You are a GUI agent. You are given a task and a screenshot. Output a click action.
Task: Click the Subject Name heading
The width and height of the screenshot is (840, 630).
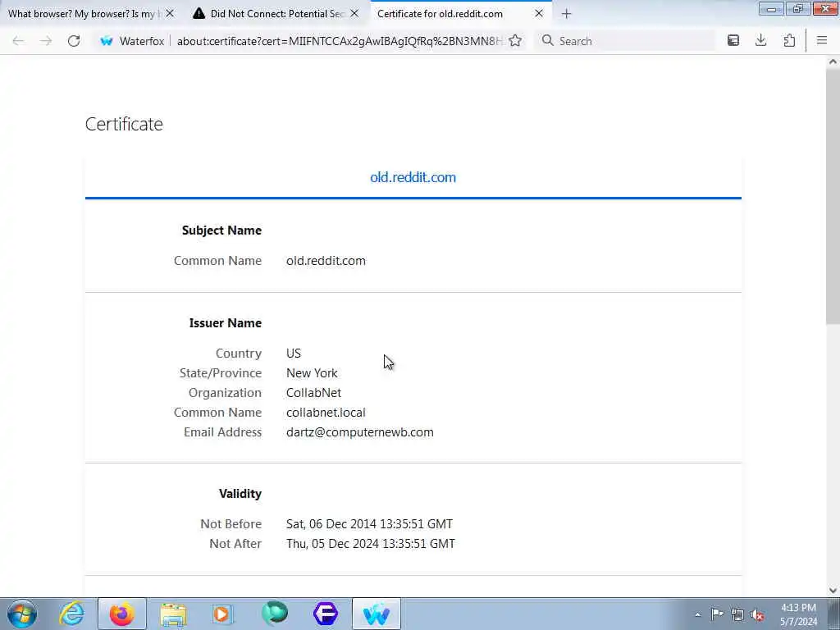(221, 231)
